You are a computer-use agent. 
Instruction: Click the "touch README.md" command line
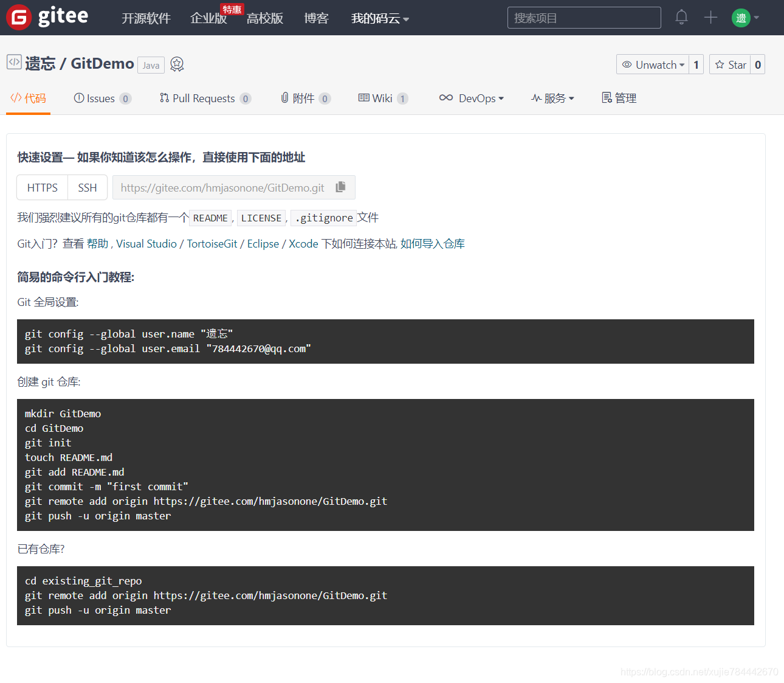click(x=69, y=457)
